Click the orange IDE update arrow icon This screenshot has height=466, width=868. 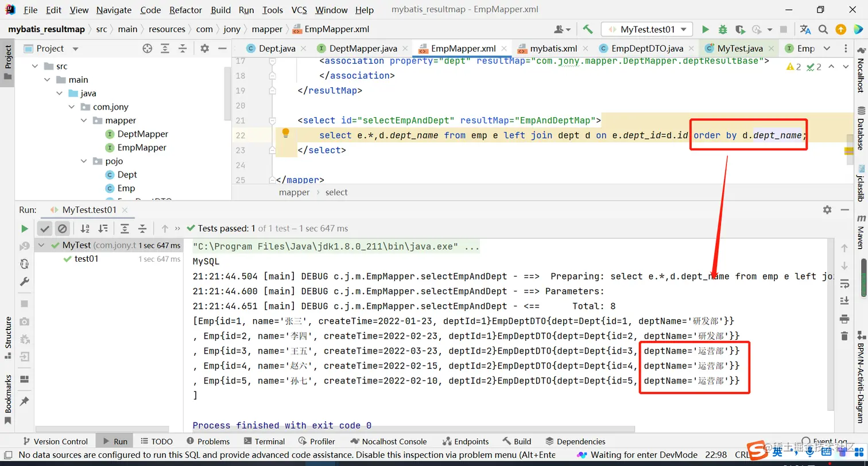pos(840,29)
